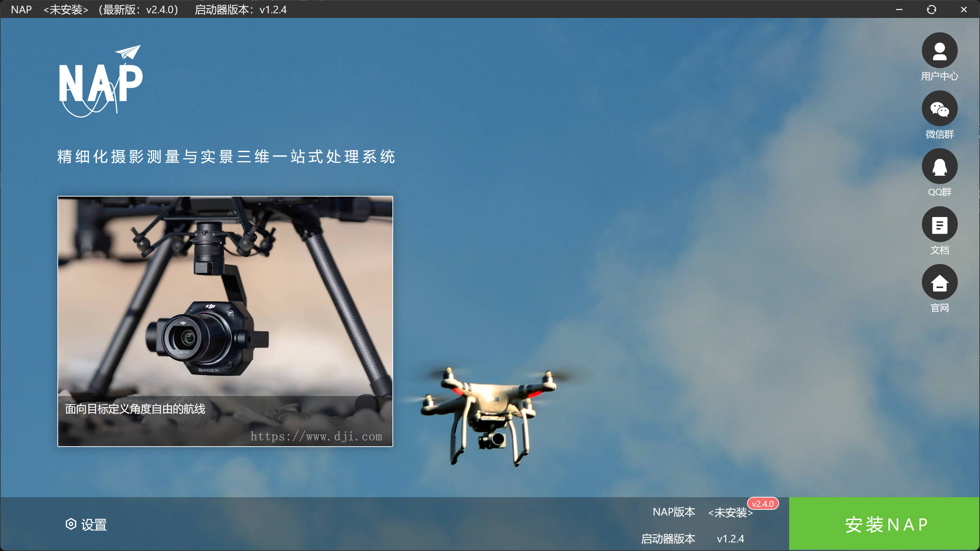The width and height of the screenshot is (980, 551).
Task: Click the 设置 text label
Action: pos(94,525)
